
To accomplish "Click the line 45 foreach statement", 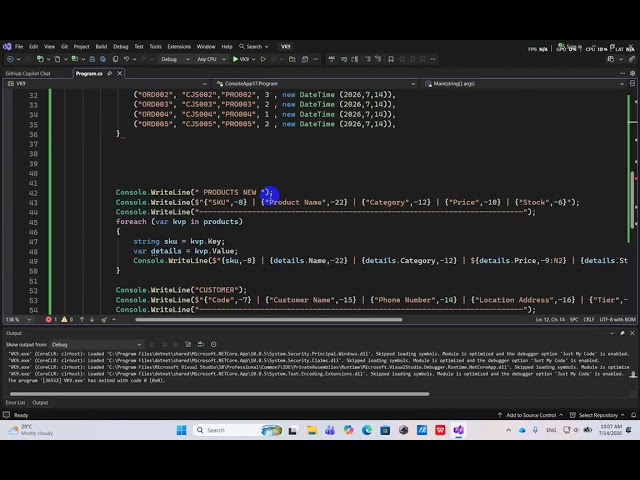I will pyautogui.click(x=179, y=222).
